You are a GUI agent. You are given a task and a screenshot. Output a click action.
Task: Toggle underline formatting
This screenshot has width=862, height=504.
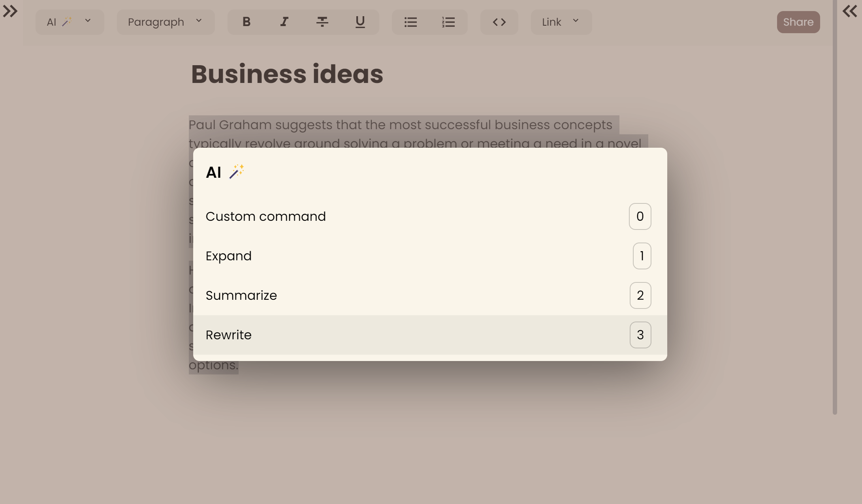point(360,22)
